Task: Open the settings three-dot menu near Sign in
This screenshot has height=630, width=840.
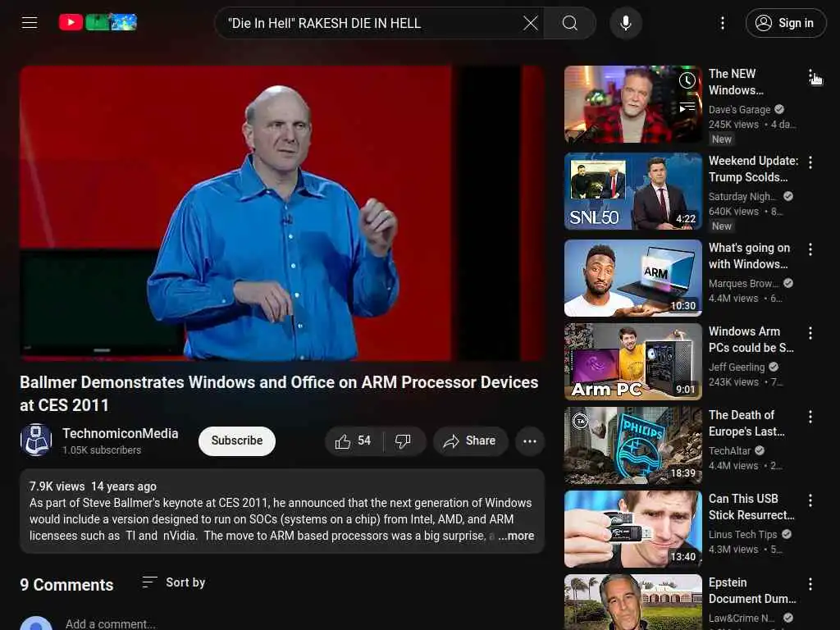Action: [x=723, y=23]
